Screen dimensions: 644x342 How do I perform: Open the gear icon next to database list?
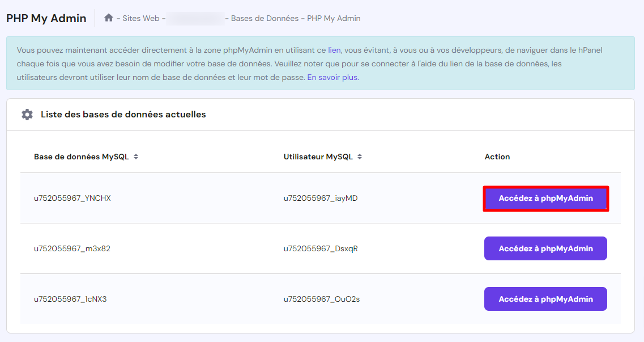coord(26,114)
